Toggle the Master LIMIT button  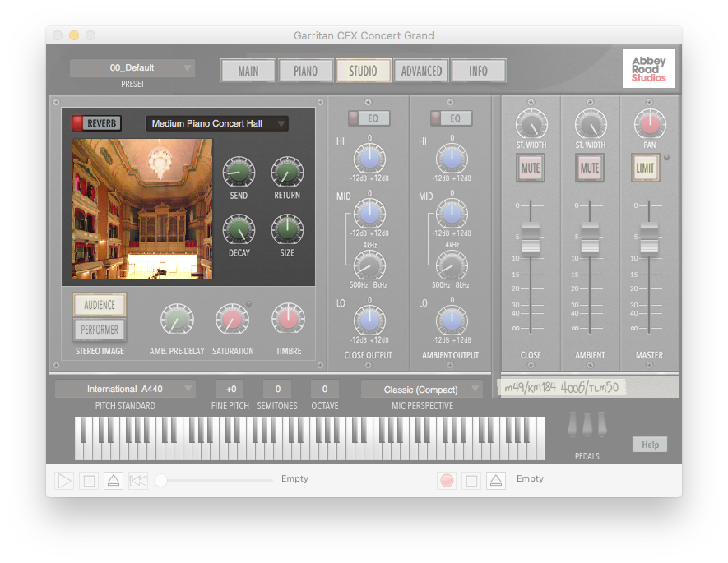[646, 168]
